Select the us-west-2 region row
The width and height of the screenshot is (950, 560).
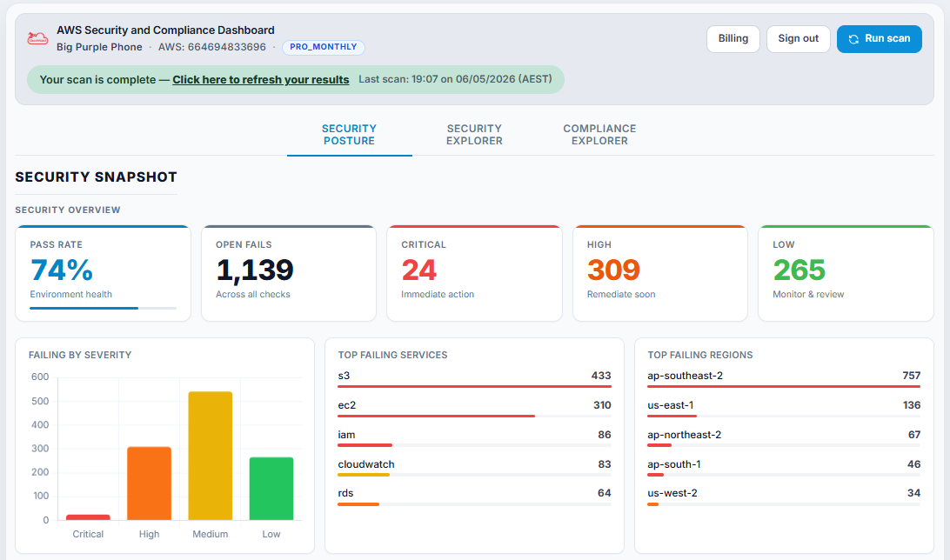click(784, 497)
